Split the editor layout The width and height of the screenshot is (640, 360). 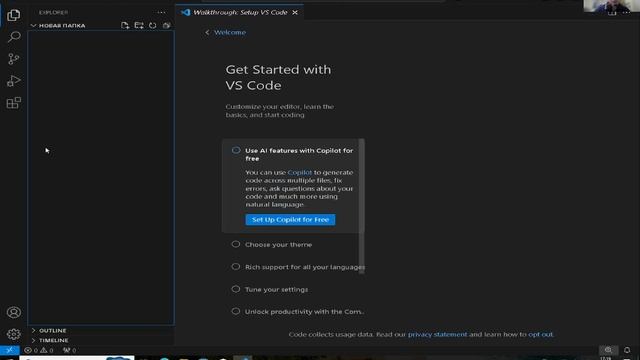click(x=612, y=13)
